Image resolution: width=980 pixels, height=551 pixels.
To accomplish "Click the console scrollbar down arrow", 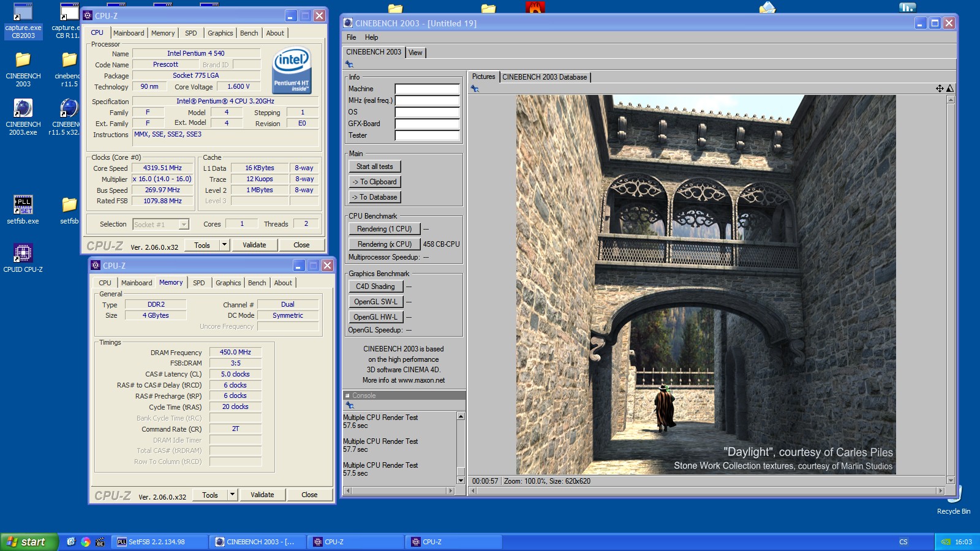I will pos(461,481).
